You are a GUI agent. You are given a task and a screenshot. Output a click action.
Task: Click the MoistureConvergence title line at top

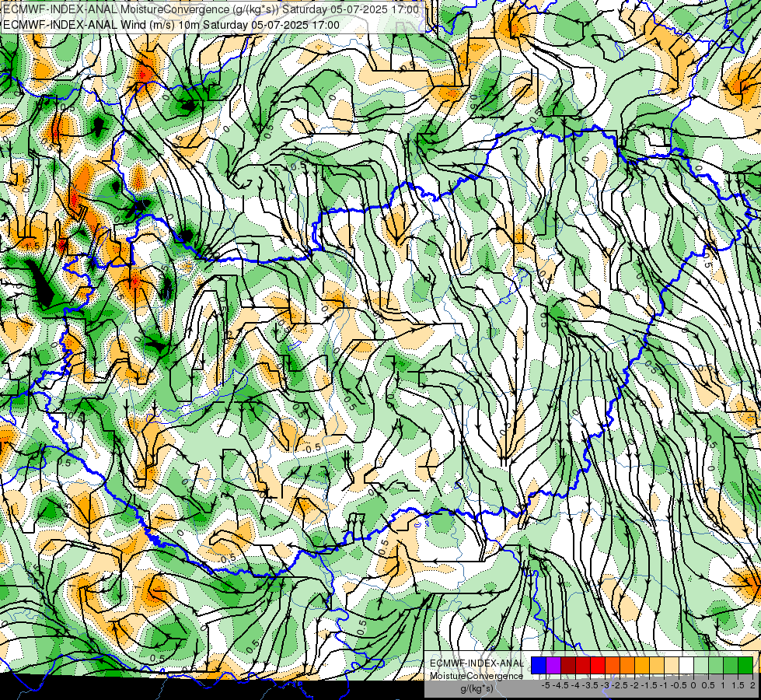point(211,9)
